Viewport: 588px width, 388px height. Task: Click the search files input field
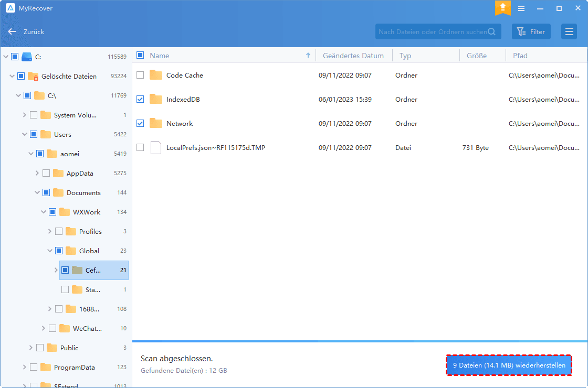tap(432, 31)
